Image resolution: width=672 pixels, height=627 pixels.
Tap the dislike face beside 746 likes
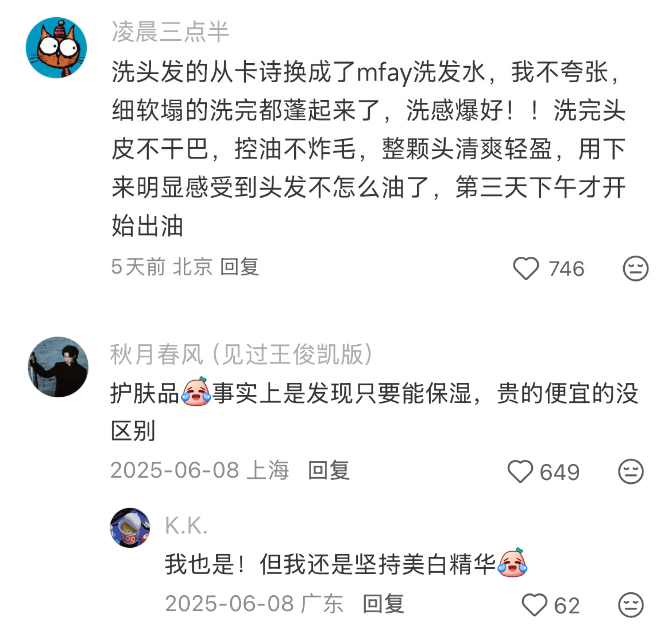click(x=636, y=269)
